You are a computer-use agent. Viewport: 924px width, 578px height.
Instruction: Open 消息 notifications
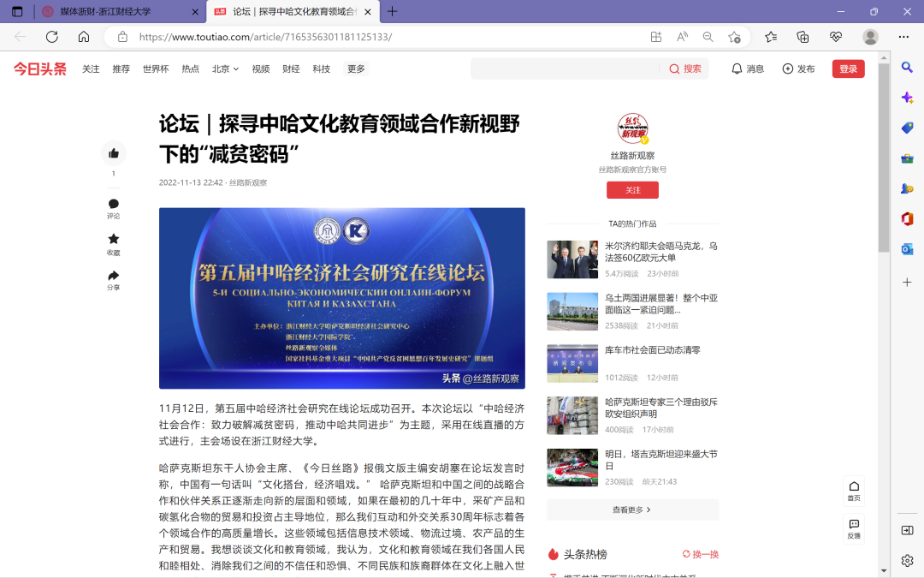coord(748,69)
